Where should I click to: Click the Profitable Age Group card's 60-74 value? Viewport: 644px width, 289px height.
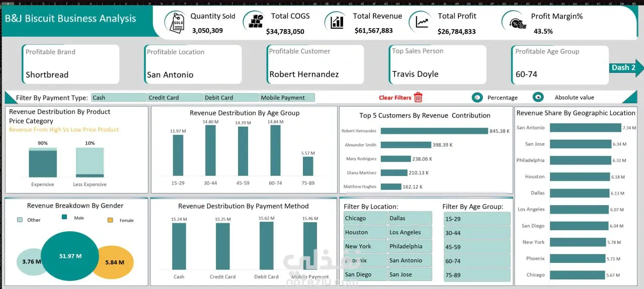(526, 74)
